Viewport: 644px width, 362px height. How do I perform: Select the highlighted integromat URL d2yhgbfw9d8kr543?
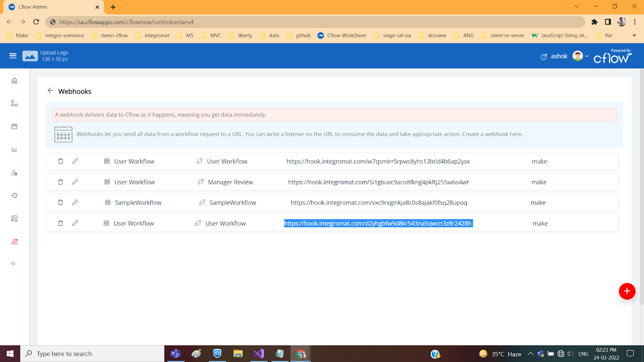tap(378, 223)
